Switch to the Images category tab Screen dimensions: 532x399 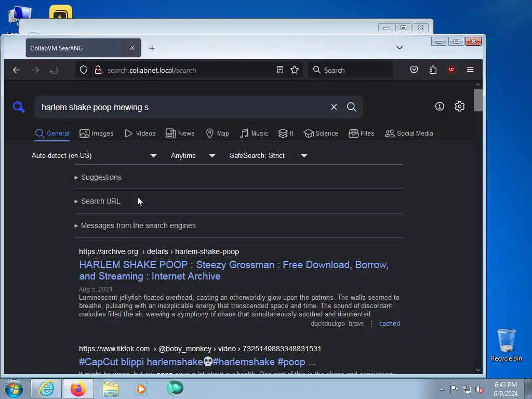pyautogui.click(x=96, y=134)
